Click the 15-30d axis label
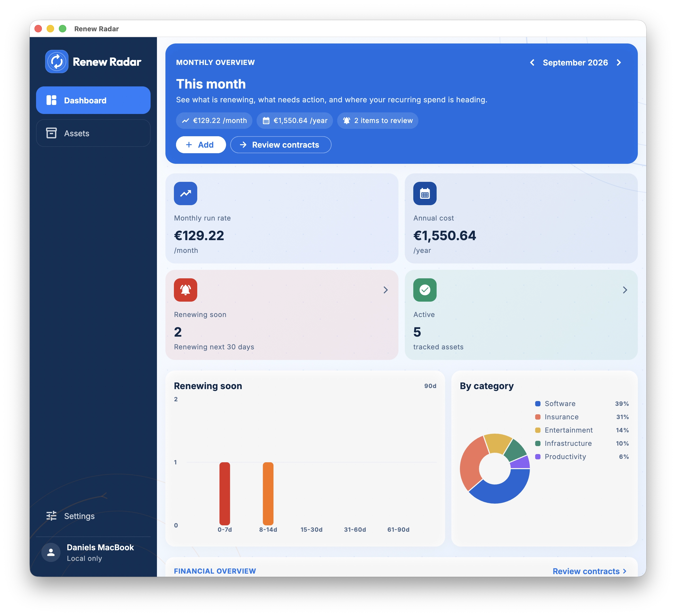The image size is (676, 616). [311, 530]
